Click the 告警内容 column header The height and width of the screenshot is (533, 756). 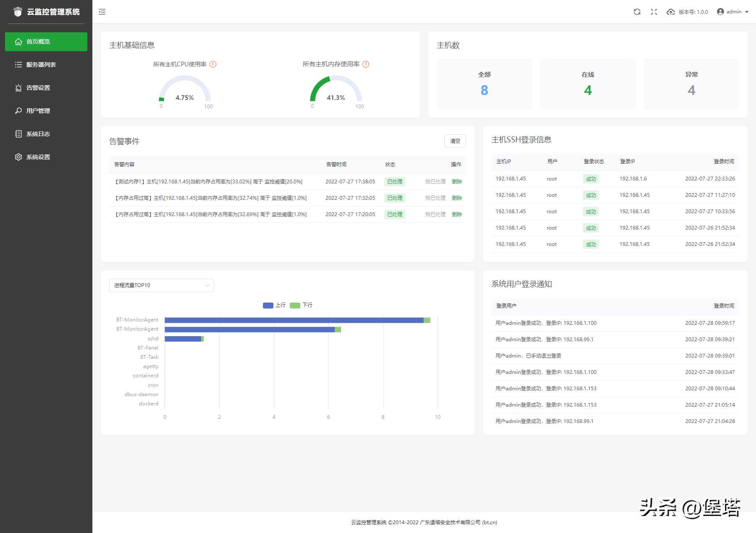(x=124, y=165)
